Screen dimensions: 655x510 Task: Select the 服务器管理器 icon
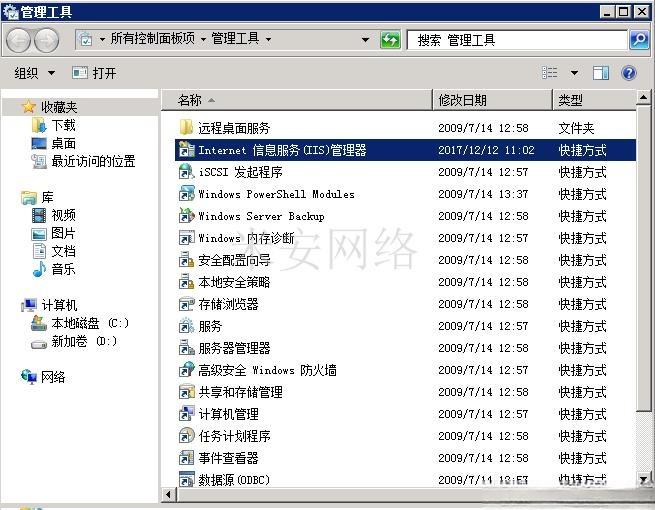click(186, 348)
